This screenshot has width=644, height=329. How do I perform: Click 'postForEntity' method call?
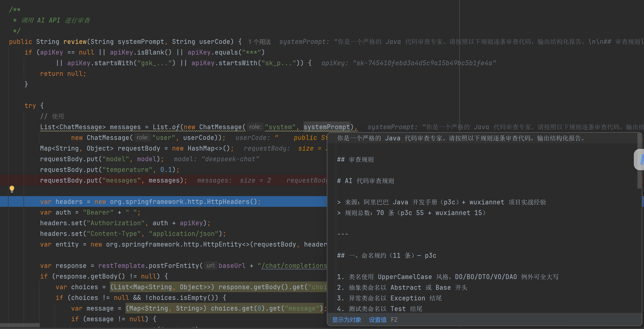pyautogui.click(x=174, y=265)
